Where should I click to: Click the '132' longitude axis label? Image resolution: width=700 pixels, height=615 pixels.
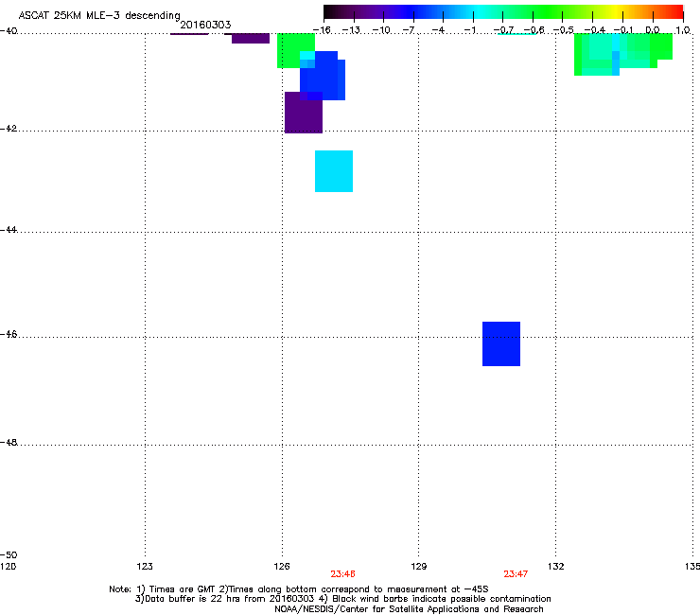click(556, 567)
